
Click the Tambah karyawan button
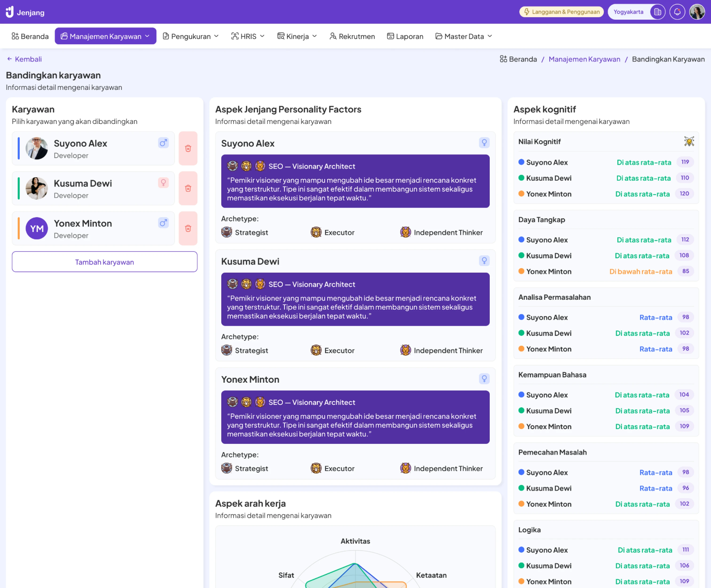point(104,262)
